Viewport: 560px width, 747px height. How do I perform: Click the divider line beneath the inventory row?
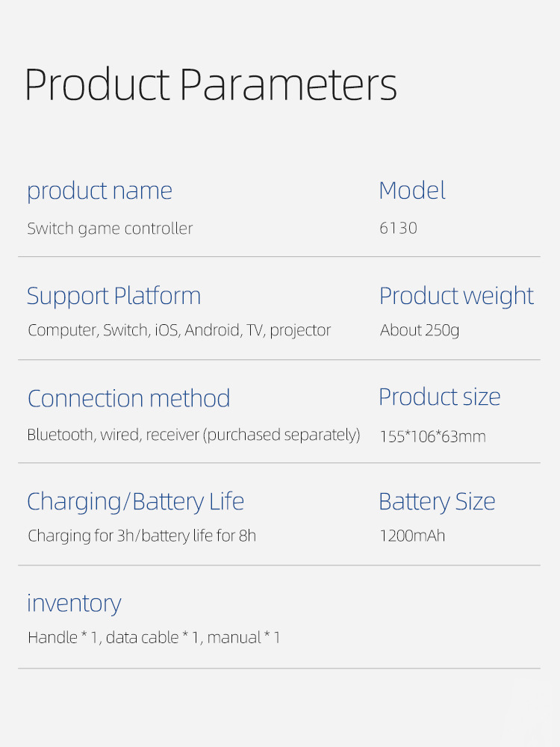pyautogui.click(x=279, y=668)
